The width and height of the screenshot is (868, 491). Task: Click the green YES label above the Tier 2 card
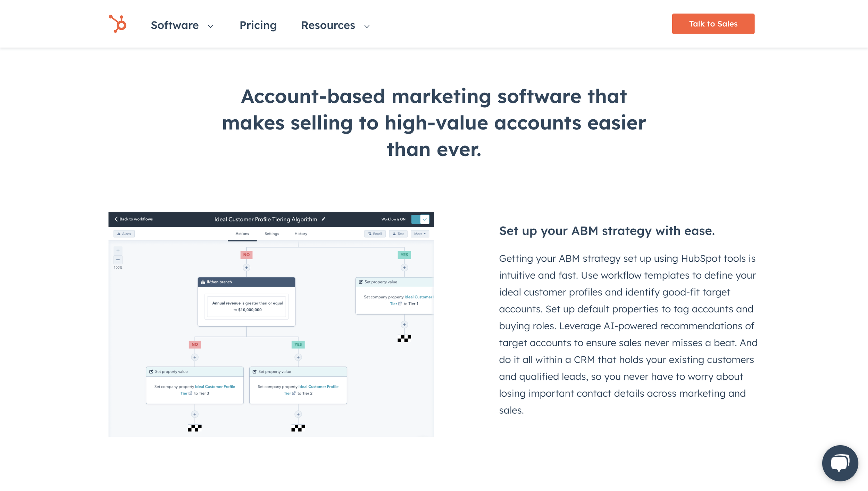click(298, 344)
